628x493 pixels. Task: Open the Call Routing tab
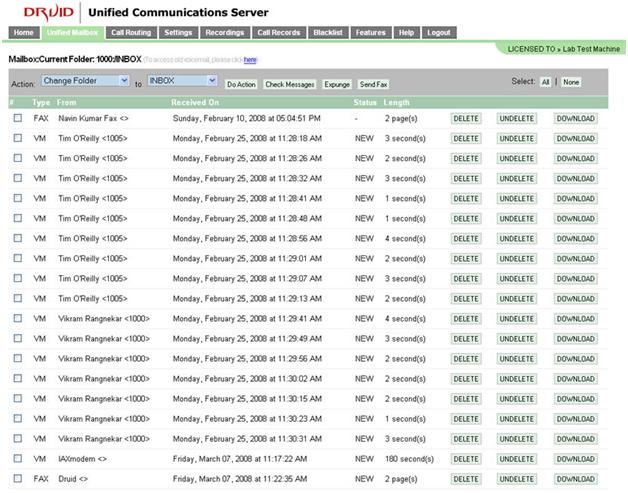pyautogui.click(x=131, y=33)
